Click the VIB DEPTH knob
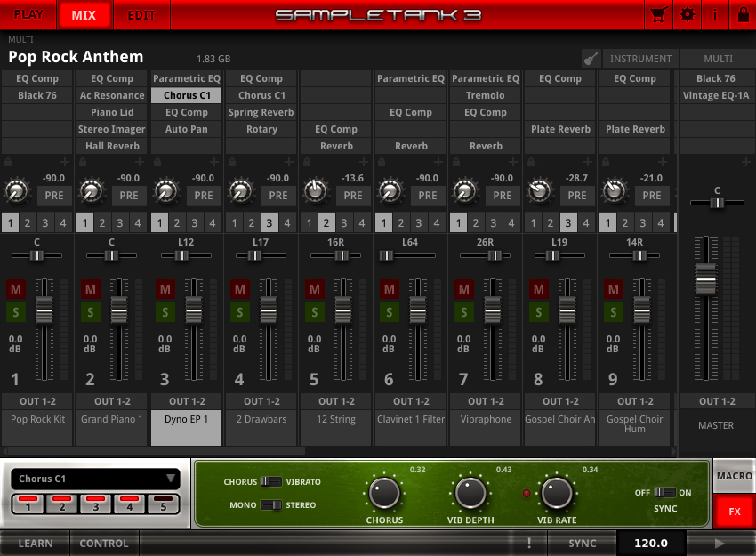This screenshot has width=756, height=556. [x=470, y=494]
